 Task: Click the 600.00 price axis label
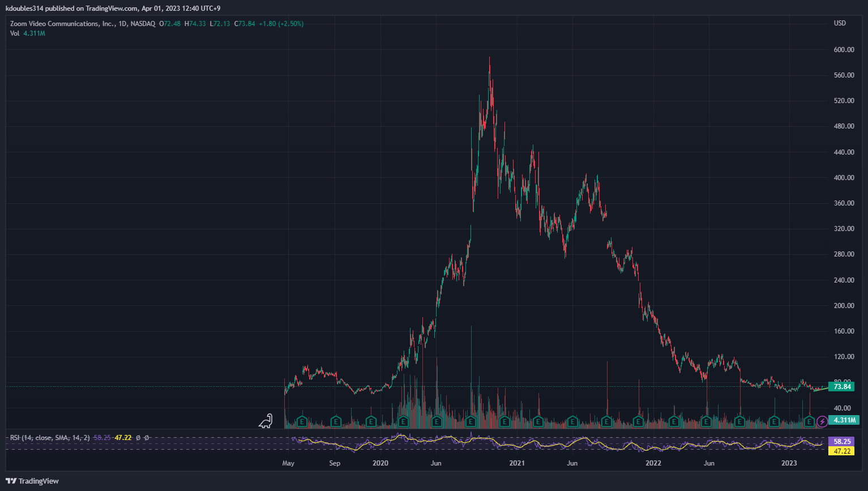tap(844, 50)
